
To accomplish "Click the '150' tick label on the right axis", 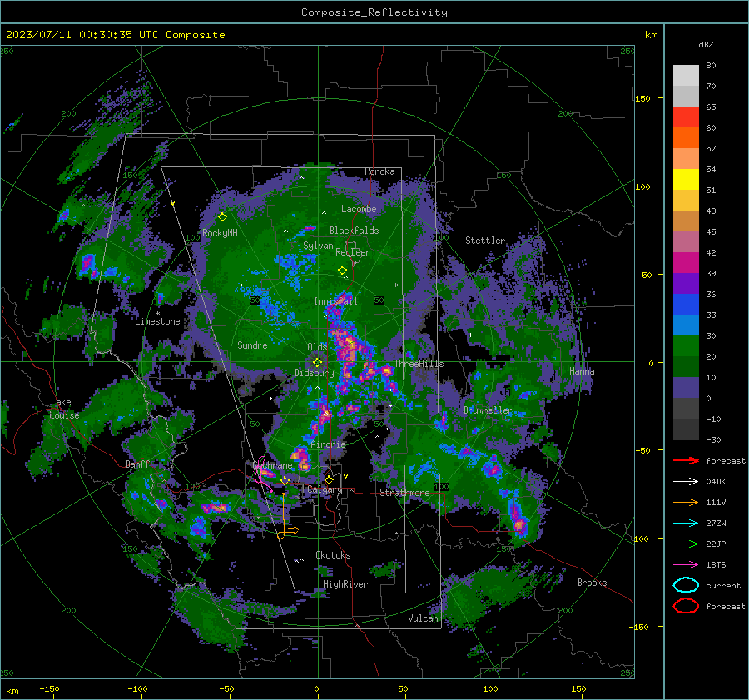I will 642,98.
